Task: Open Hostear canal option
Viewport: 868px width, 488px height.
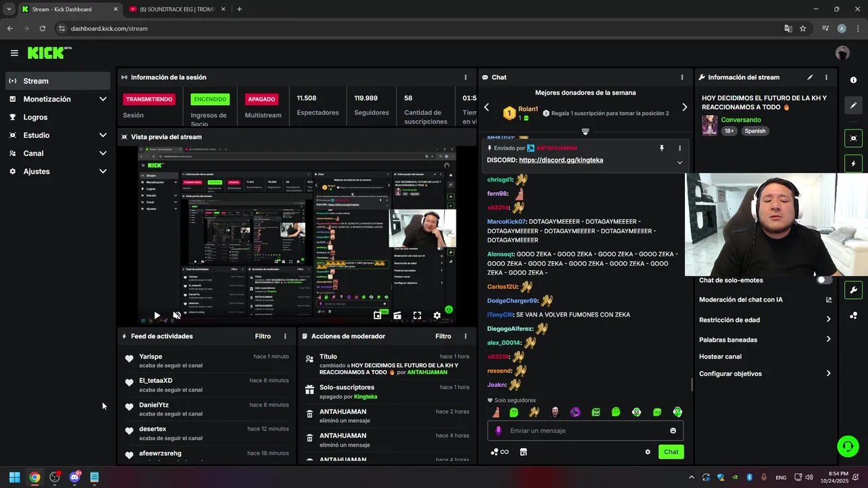Action: click(720, 357)
